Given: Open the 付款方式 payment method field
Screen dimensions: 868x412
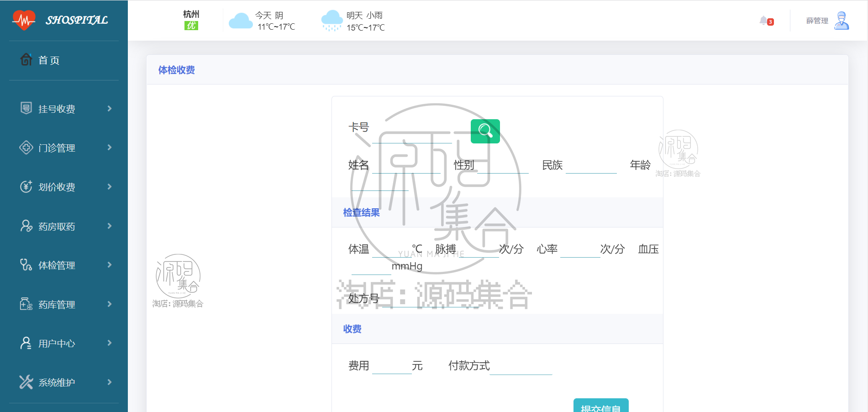Looking at the screenshot, I should pyautogui.click(x=521, y=366).
